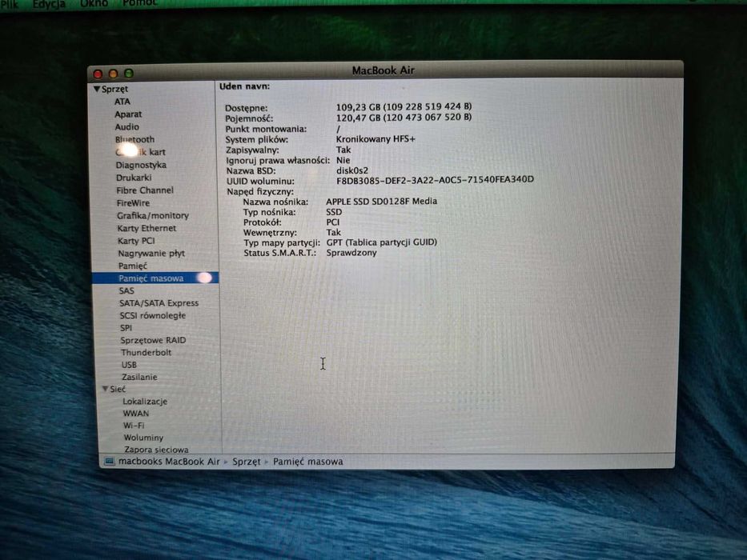Click macbooks MacBook Air in path bar
Screen dimensions: 747x560
[x=169, y=462]
